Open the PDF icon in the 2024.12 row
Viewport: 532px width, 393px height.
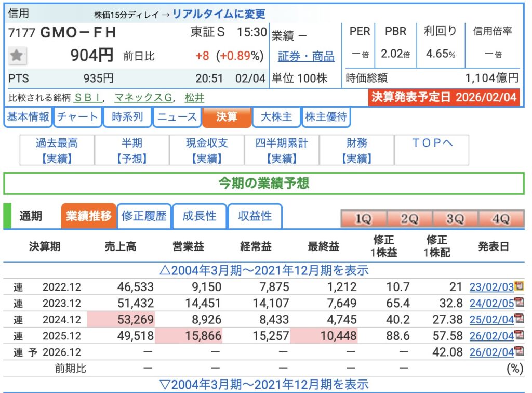[518, 319]
